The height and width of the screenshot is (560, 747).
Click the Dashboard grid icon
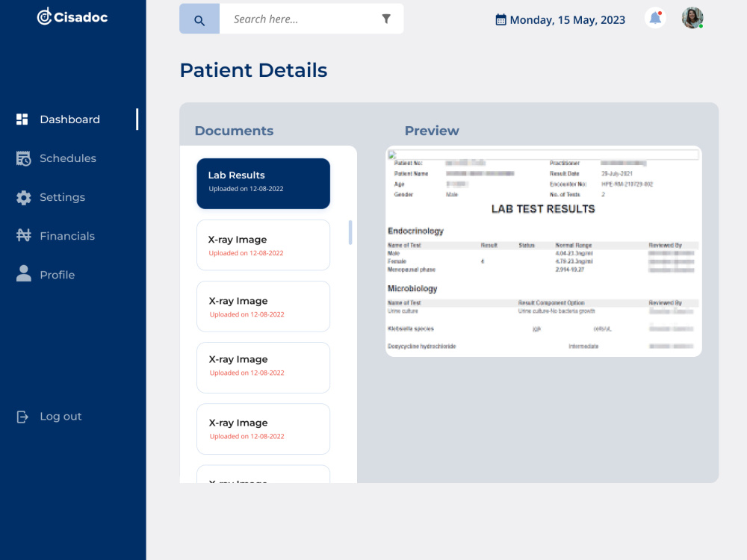(22, 119)
